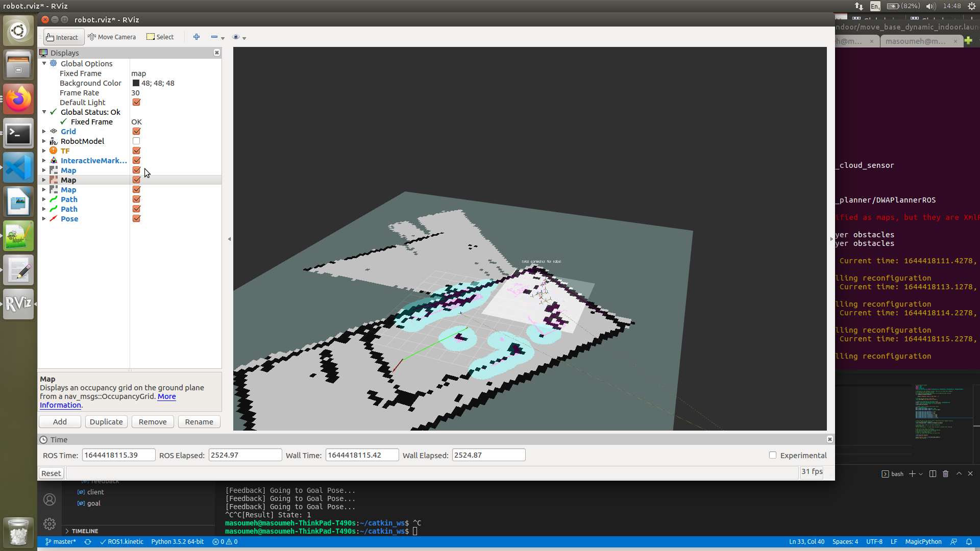Click the blue plus add-tool icon
The height and width of the screenshot is (551, 980).
197,37
